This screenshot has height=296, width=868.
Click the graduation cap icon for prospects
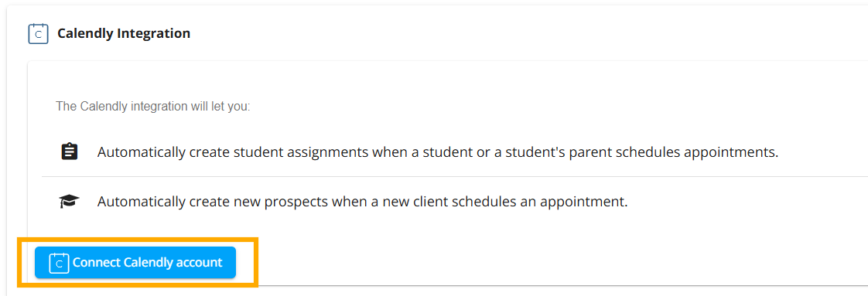[x=69, y=202]
